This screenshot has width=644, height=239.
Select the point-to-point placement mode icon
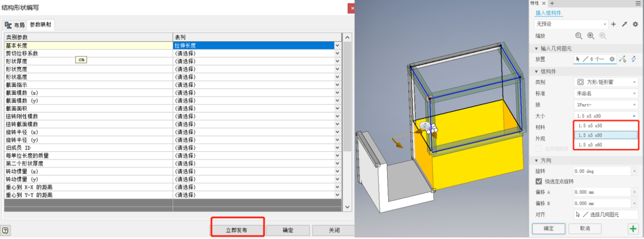point(623,59)
